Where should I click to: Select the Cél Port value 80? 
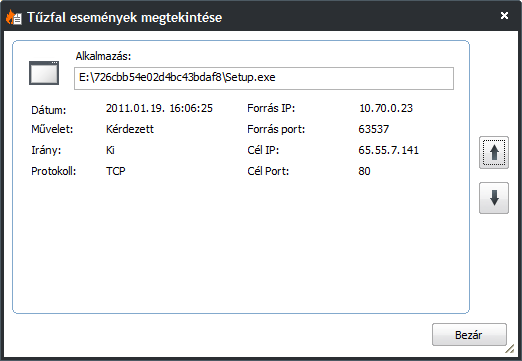[364, 171]
